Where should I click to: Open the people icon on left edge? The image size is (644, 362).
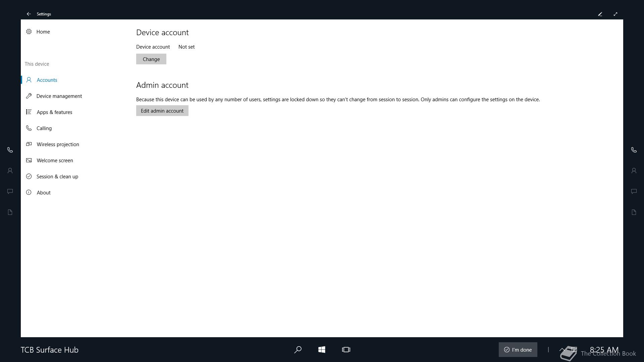(x=10, y=171)
